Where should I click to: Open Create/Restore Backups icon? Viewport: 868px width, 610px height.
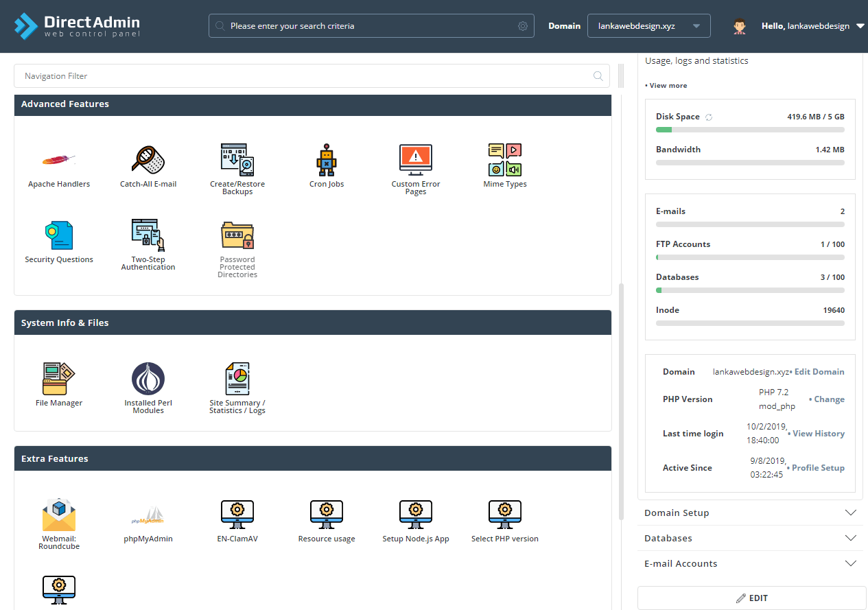pos(237,160)
